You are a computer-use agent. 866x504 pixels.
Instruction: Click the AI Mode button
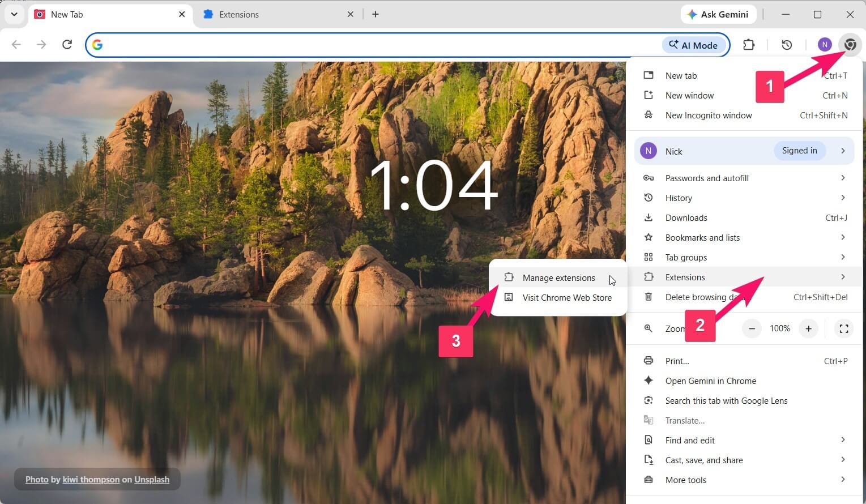coord(694,45)
